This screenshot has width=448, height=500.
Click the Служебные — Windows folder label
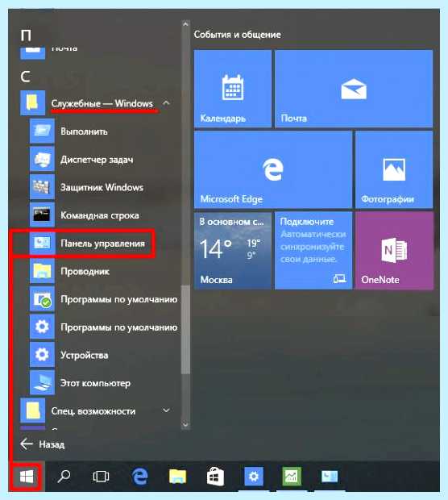point(102,103)
